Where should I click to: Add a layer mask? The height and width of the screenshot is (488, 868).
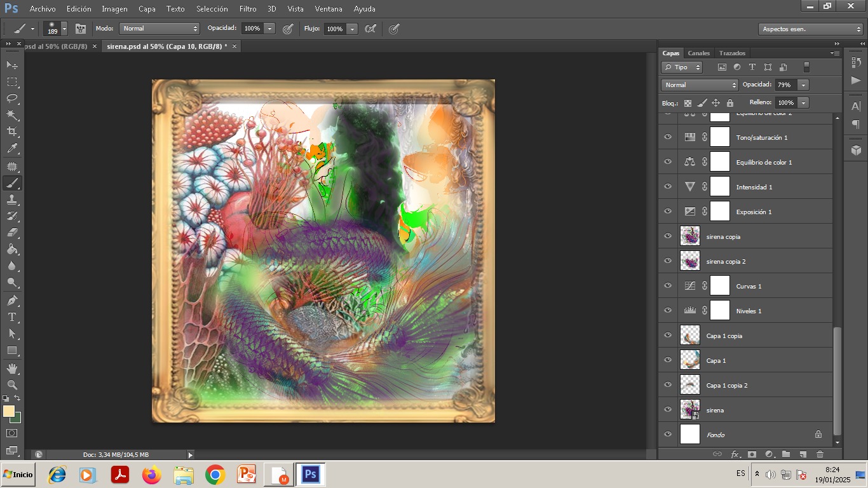click(x=752, y=454)
